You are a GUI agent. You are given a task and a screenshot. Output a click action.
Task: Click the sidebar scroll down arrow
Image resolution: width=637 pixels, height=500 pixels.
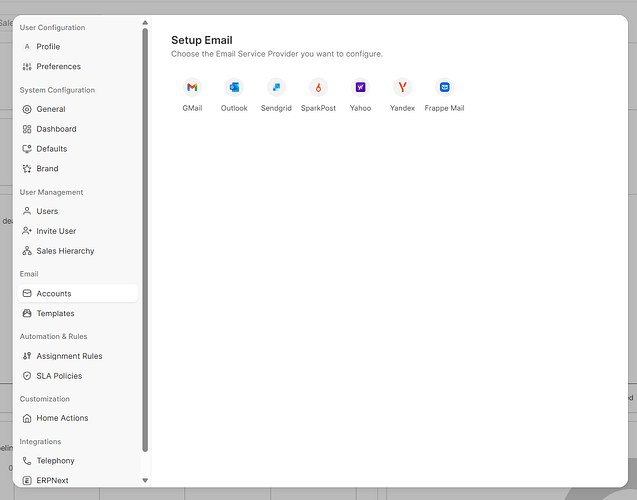(145, 481)
